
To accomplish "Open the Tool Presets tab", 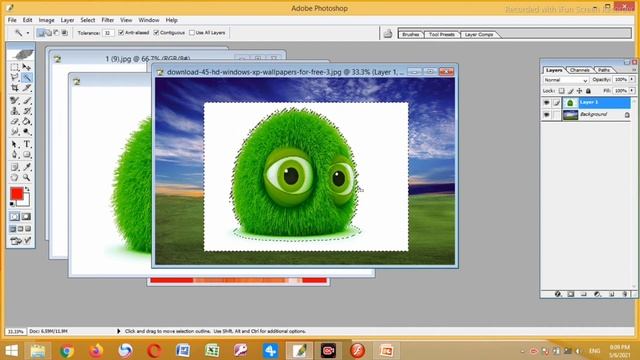I will point(442,34).
